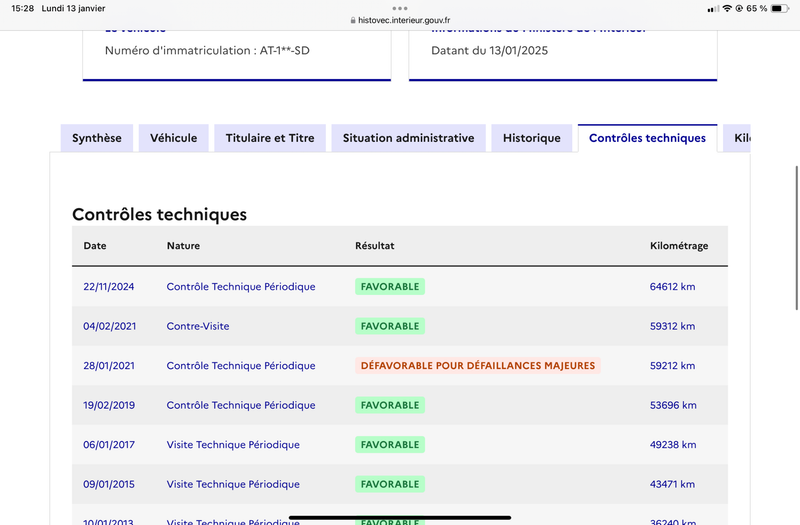Click FAVORABLE badge in 22/11/2024 row

pyautogui.click(x=390, y=287)
